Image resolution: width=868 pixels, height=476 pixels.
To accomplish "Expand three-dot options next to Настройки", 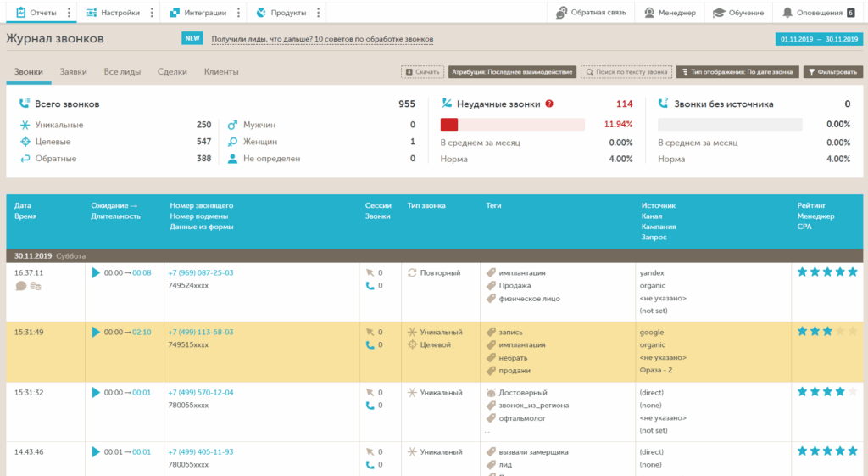I will click(x=152, y=12).
